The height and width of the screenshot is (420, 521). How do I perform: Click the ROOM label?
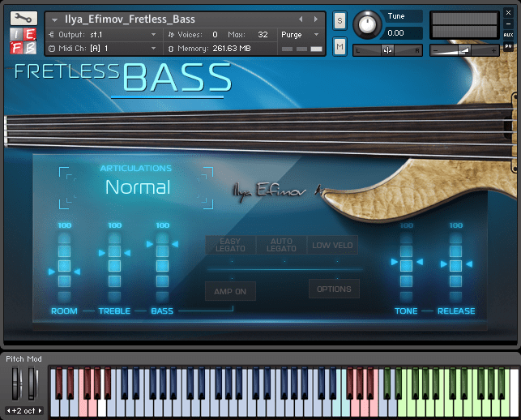tap(64, 311)
